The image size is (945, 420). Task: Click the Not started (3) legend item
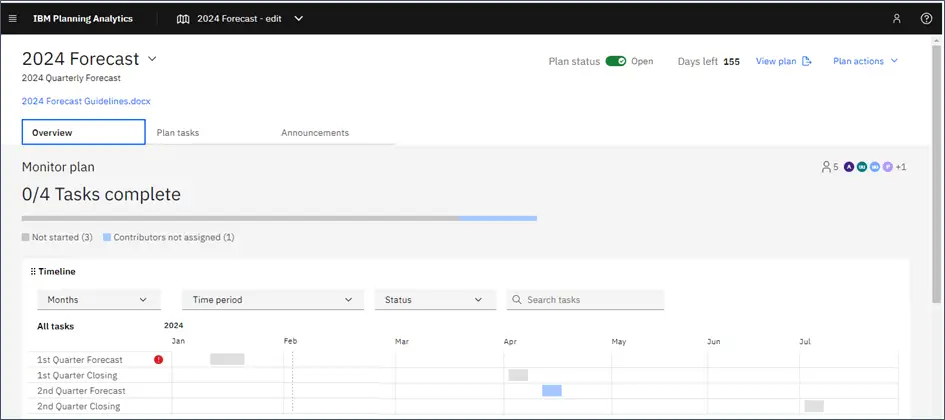(57, 237)
